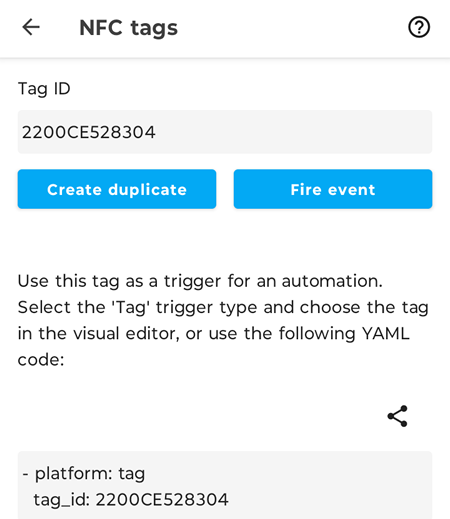450x519 pixels.
Task: Click the automation trigger instruction text
Action: (x=223, y=320)
